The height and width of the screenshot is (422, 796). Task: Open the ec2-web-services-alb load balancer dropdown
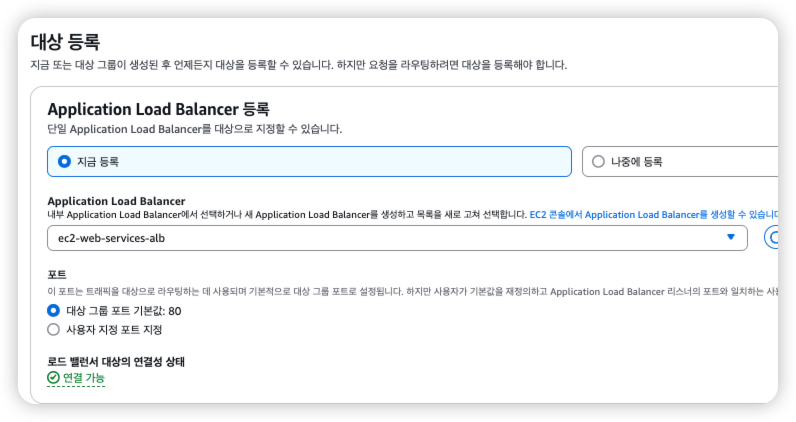click(x=397, y=238)
